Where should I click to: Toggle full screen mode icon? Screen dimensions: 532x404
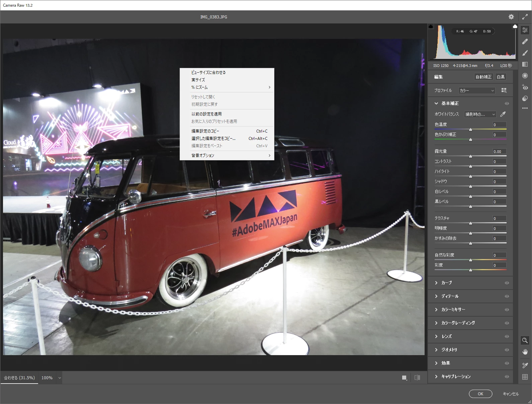[525, 17]
